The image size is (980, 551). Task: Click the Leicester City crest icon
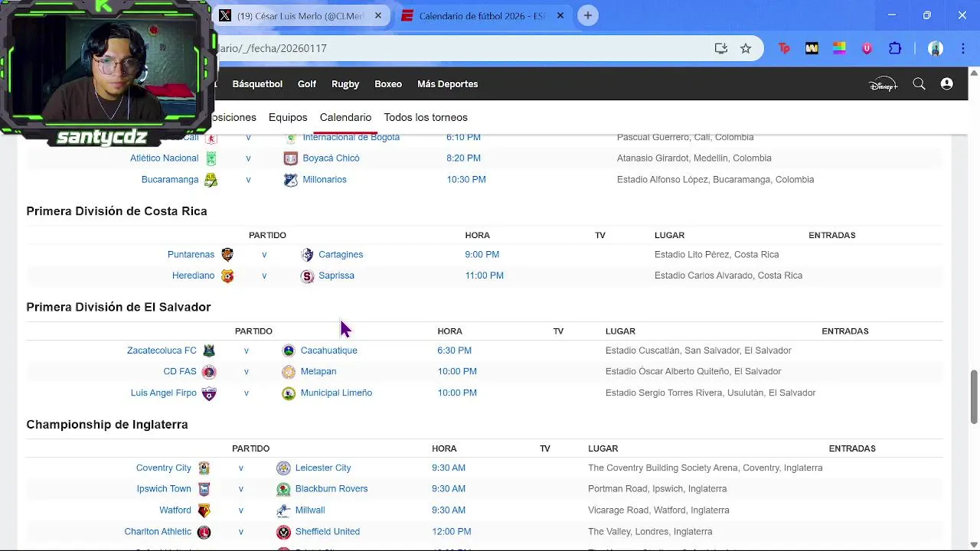283,468
